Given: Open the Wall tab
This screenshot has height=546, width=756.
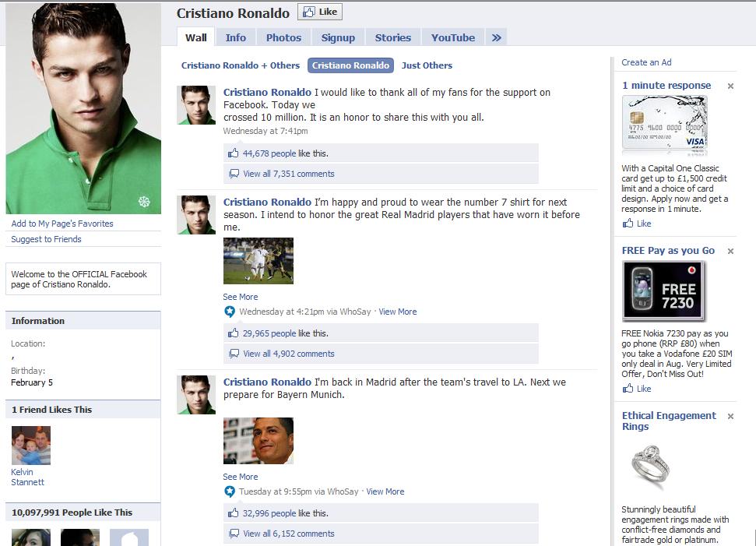Looking at the screenshot, I should pyautogui.click(x=195, y=37).
